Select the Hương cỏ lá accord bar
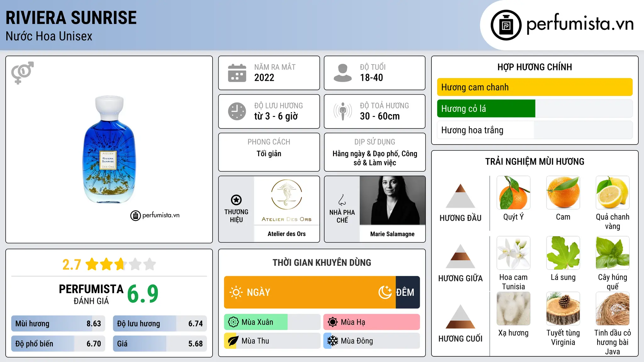The width and height of the screenshot is (644, 362). [x=535, y=108]
